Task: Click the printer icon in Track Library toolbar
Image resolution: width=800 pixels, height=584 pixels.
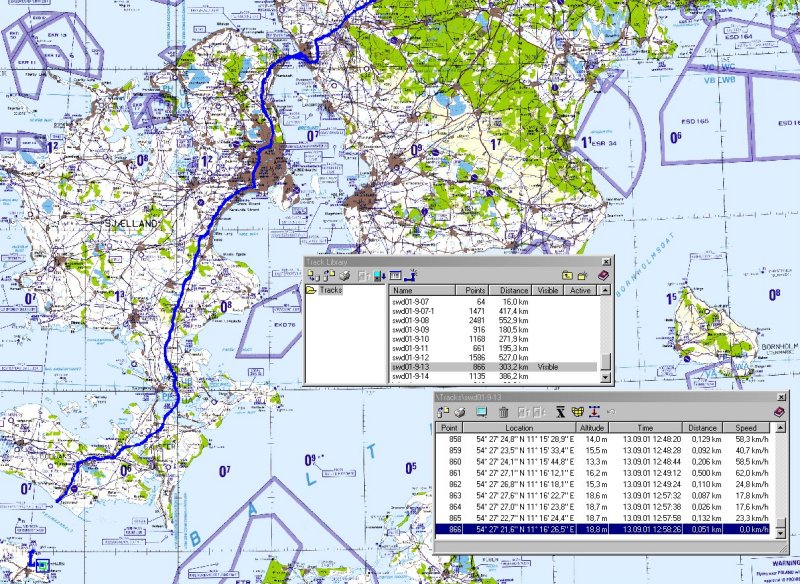Action: (345, 274)
